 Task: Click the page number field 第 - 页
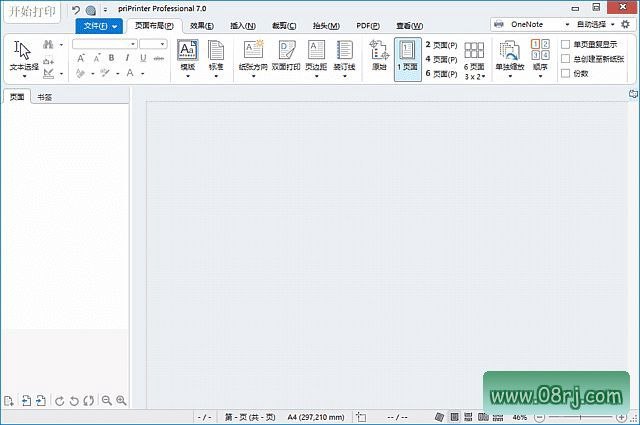(250, 417)
